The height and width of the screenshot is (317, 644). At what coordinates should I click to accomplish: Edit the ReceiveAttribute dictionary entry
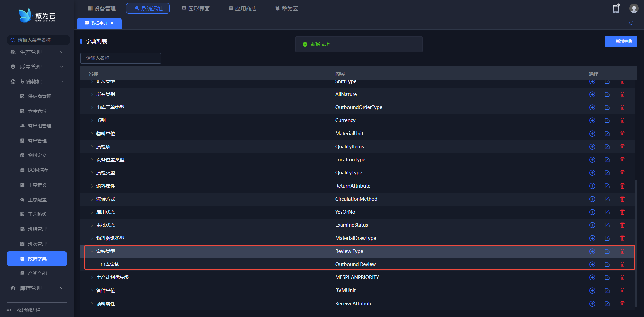point(607,304)
